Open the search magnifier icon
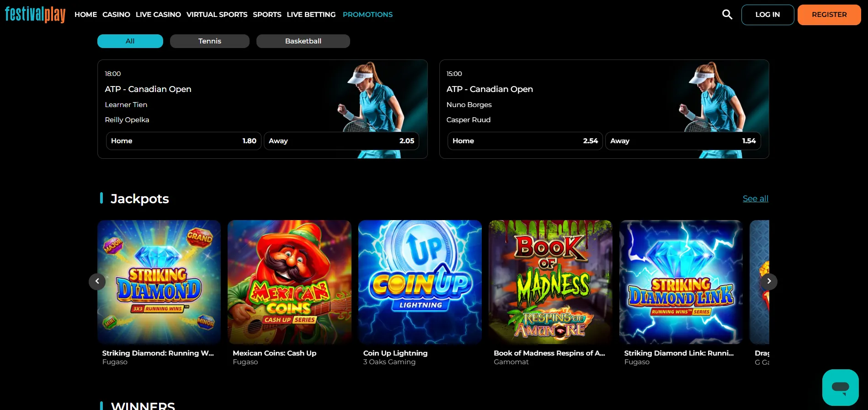The width and height of the screenshot is (868, 410). click(x=727, y=15)
